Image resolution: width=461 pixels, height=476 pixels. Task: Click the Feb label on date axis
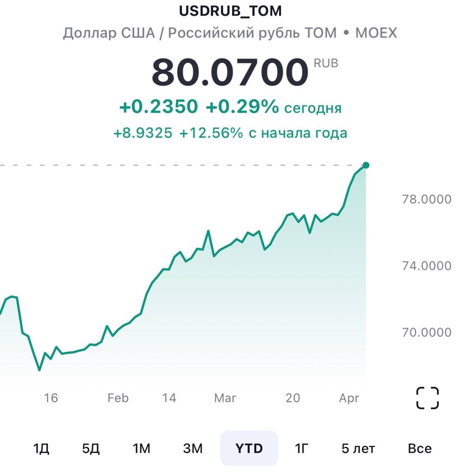click(x=118, y=398)
